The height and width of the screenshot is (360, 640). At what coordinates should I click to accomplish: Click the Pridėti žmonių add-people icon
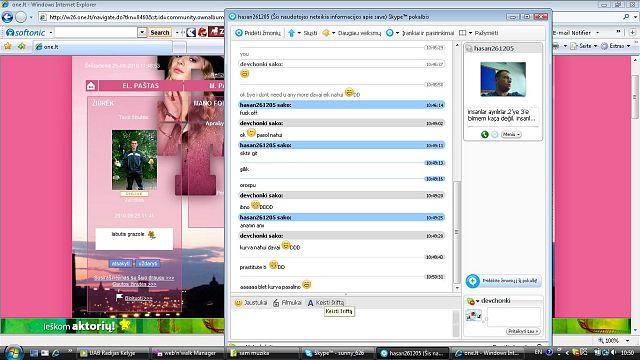(239, 33)
